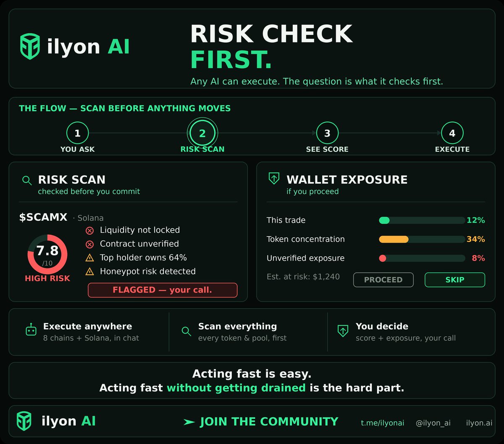Image resolution: width=504 pixels, height=444 pixels.
Task: Click the Execute anywhere heading
Action: (x=88, y=326)
